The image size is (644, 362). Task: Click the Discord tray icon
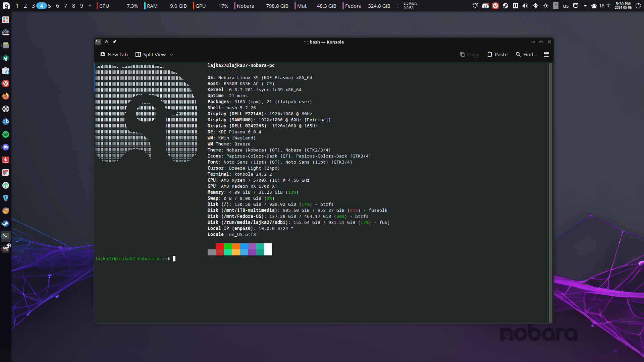(x=485, y=6)
